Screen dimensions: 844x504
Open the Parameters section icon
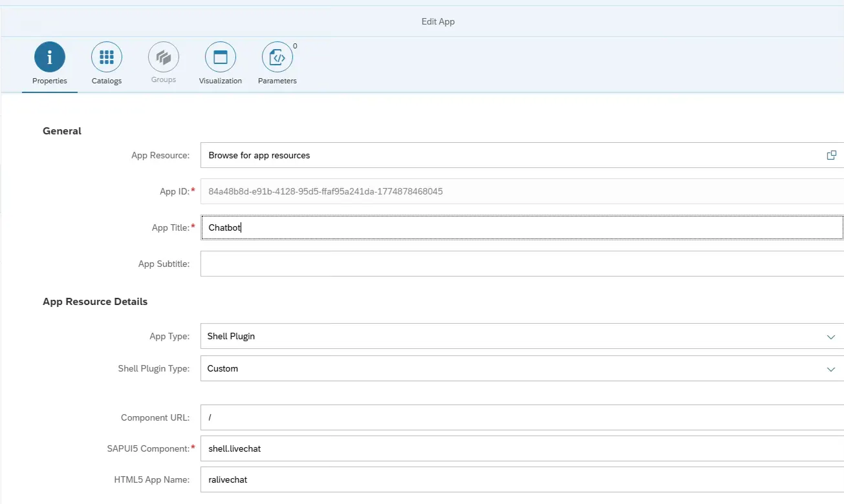click(277, 56)
